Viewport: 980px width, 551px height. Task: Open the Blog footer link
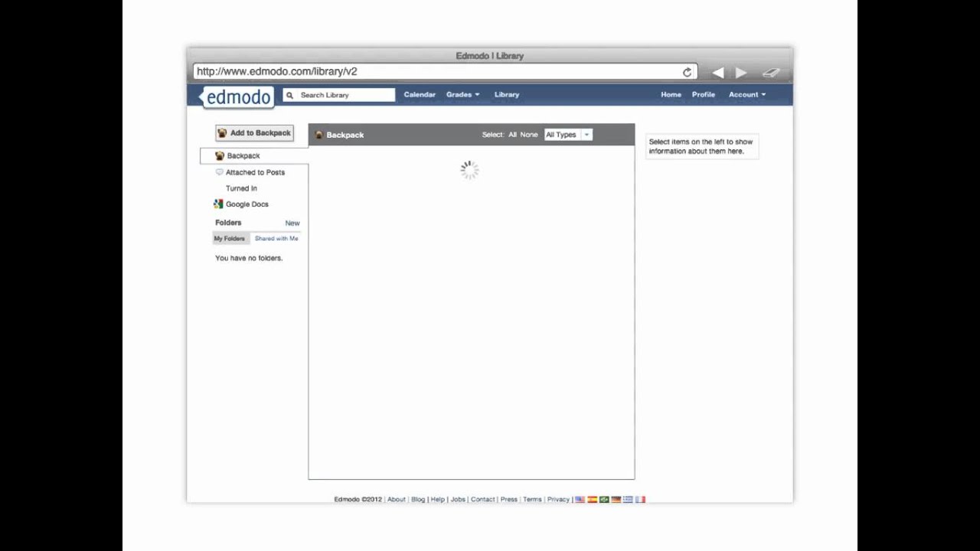(x=418, y=500)
